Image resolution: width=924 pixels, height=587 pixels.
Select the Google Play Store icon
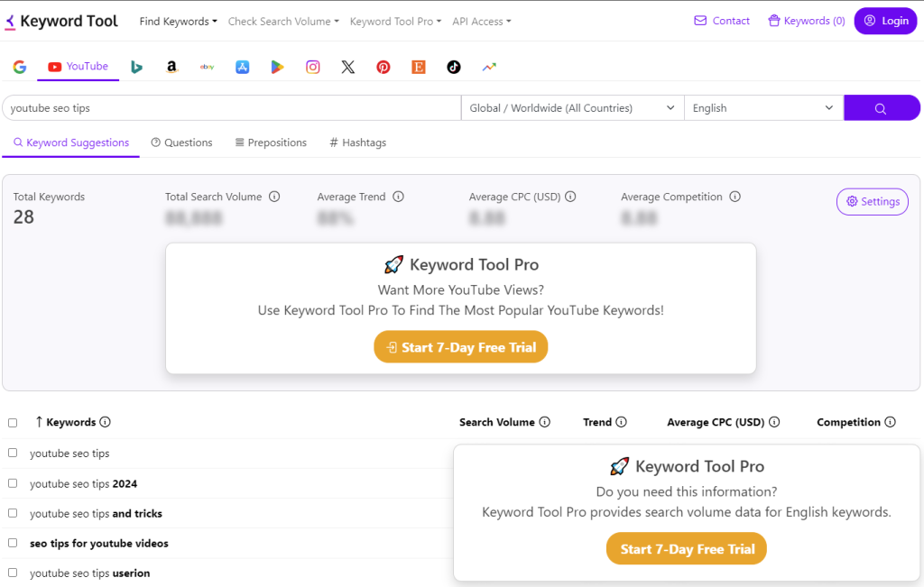pos(278,67)
